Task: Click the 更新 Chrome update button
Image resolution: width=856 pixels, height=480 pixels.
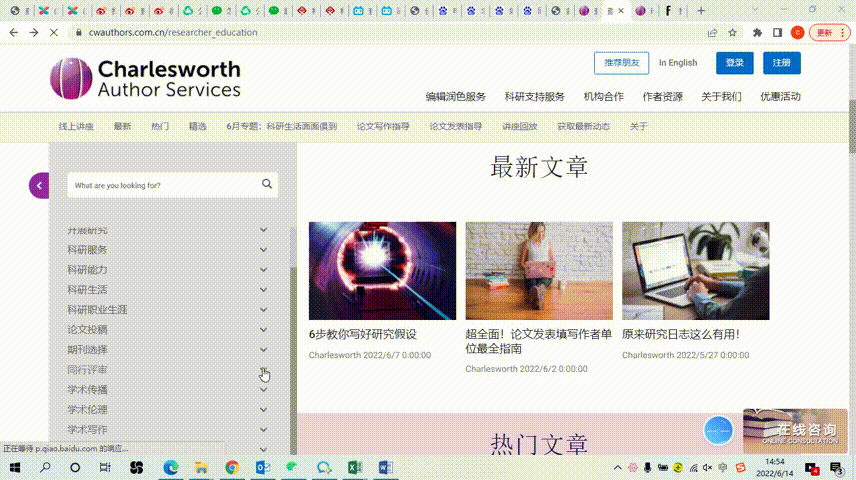Action: click(829, 33)
